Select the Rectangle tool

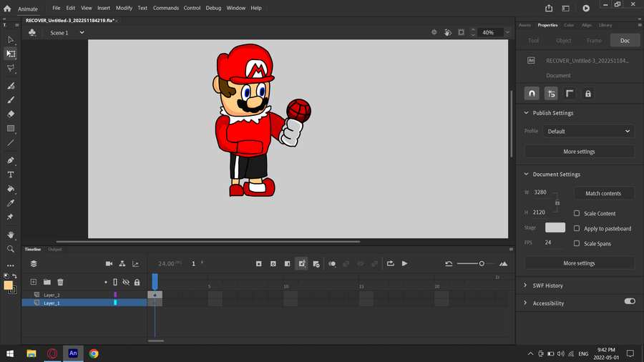point(11,129)
